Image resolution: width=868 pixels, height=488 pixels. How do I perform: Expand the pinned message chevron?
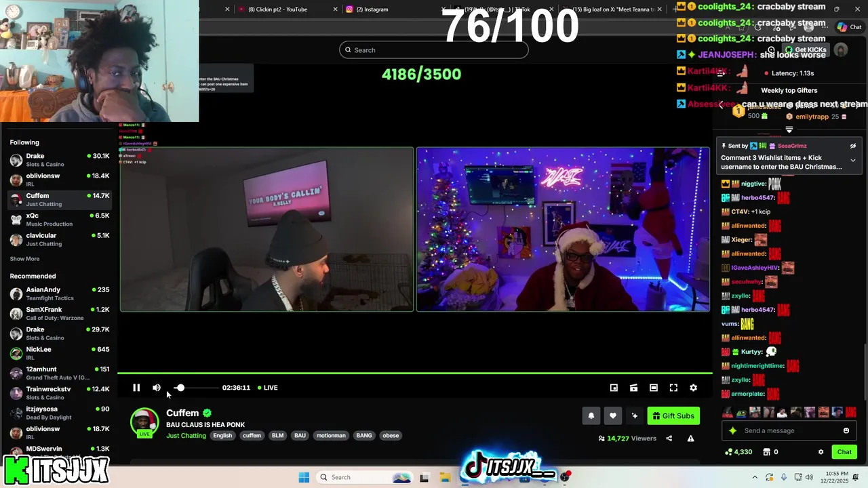point(853,161)
